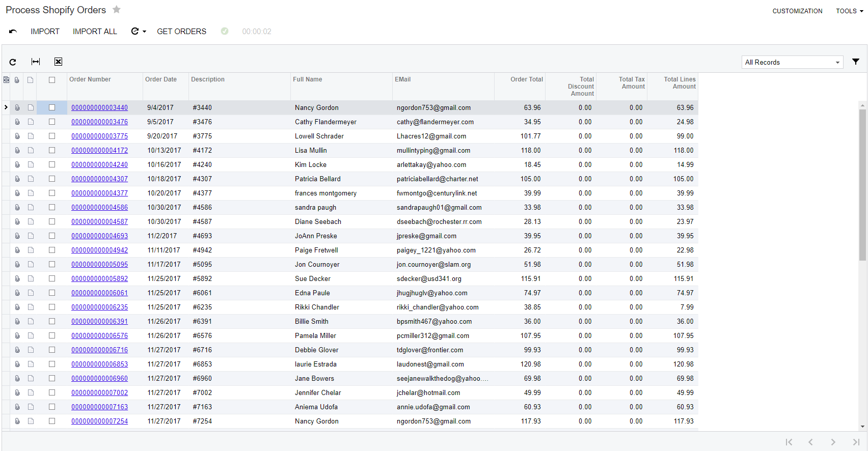Expand the Tools menu dropdown

(849, 11)
